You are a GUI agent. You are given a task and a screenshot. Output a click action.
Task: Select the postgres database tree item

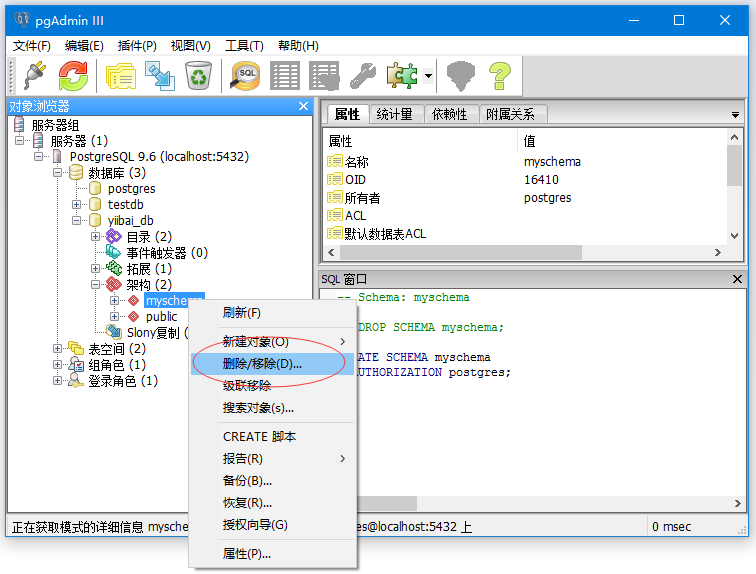tap(131, 189)
